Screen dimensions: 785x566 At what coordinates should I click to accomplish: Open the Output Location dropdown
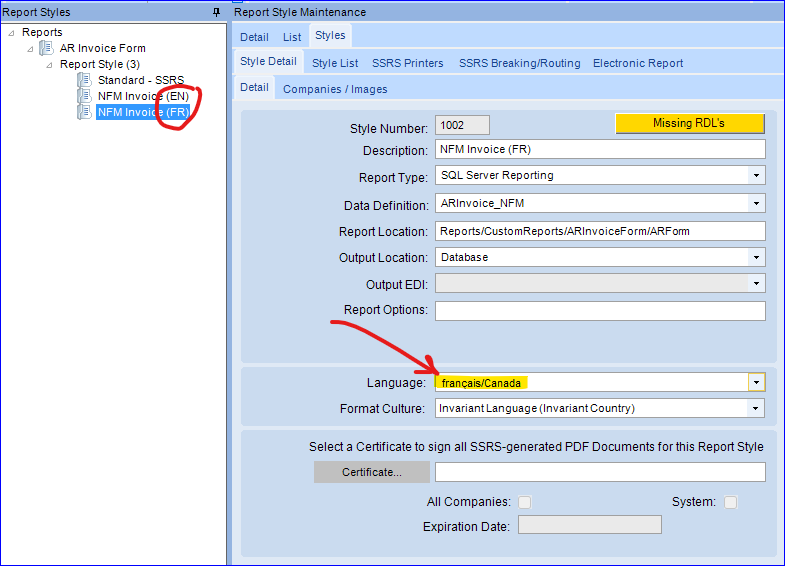(x=756, y=258)
